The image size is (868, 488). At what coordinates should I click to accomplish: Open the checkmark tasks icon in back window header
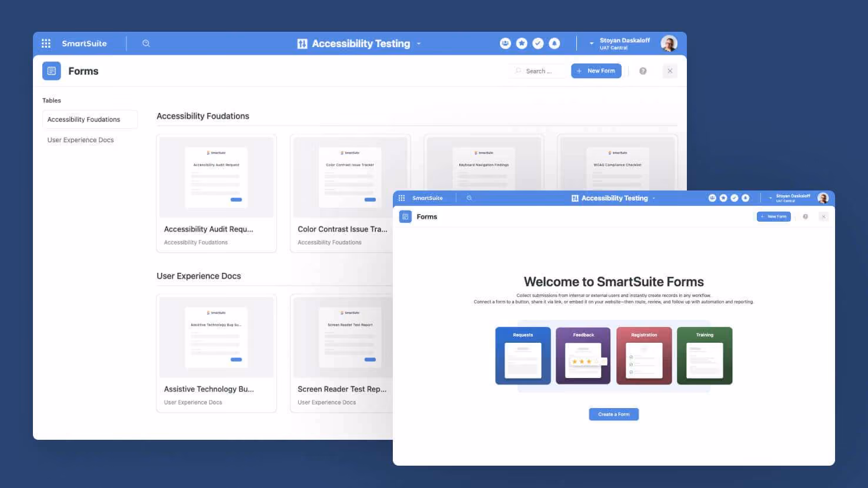(x=538, y=44)
